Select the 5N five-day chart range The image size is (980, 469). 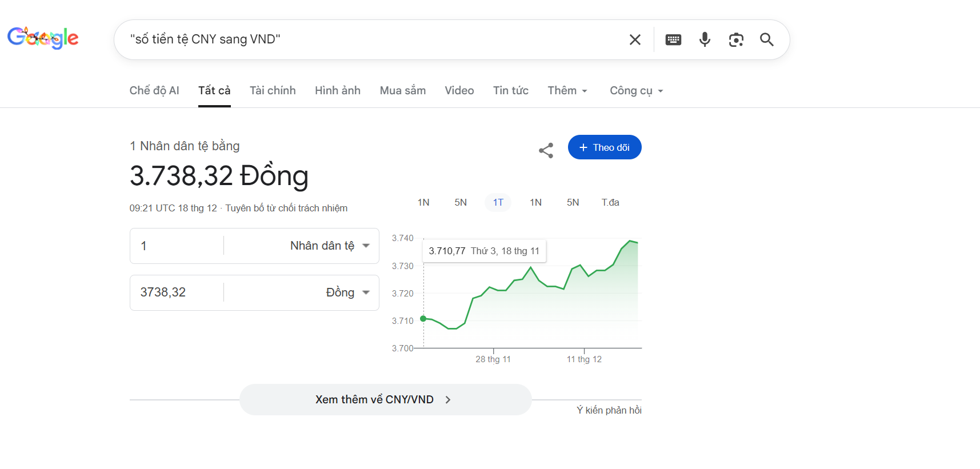pyautogui.click(x=461, y=202)
